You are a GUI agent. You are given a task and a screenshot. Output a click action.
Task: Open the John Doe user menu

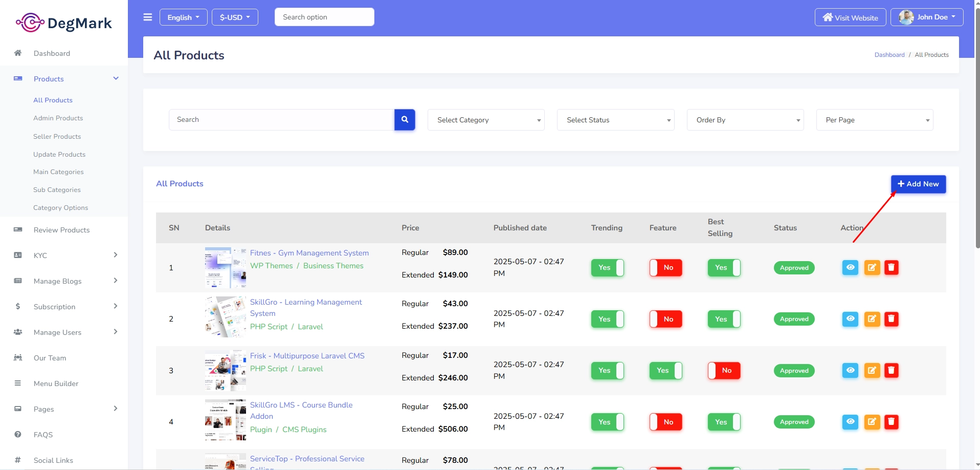(x=927, y=17)
